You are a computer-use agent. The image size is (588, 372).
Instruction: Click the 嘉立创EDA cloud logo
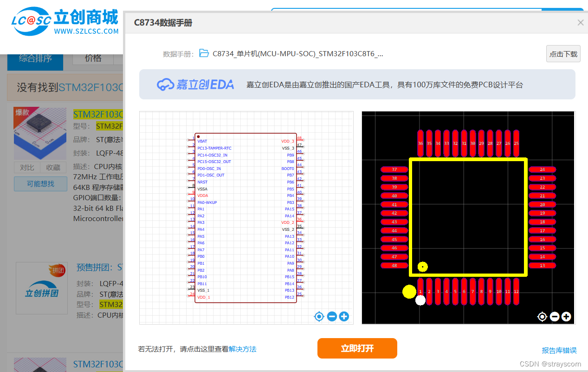click(x=195, y=84)
